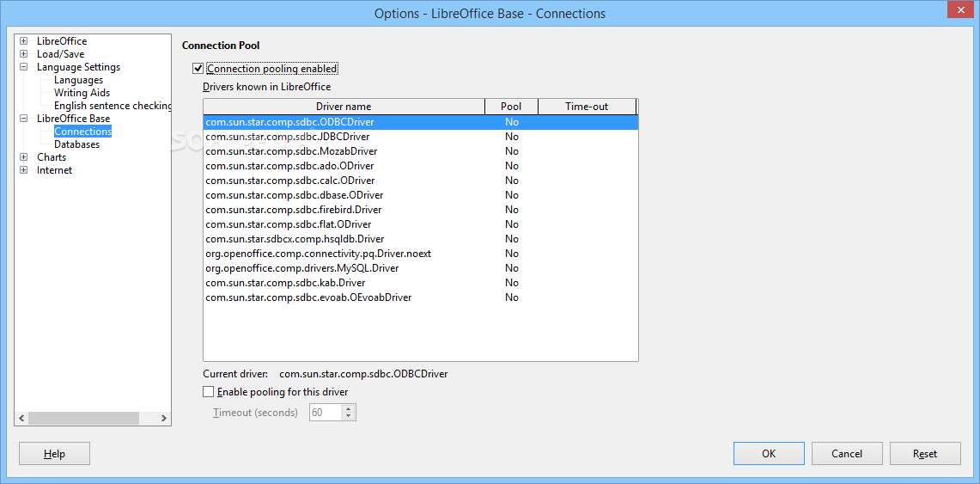
Task: Collapse the Language Settings node
Action: [x=24, y=67]
